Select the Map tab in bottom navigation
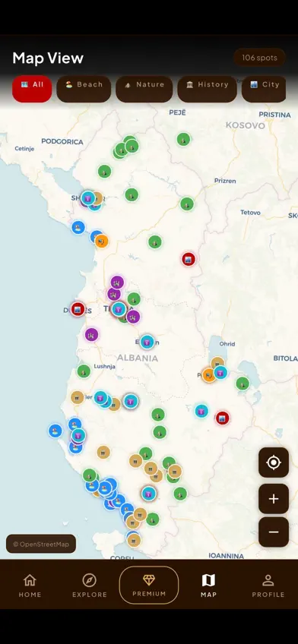298x644 pixels. coord(208,586)
